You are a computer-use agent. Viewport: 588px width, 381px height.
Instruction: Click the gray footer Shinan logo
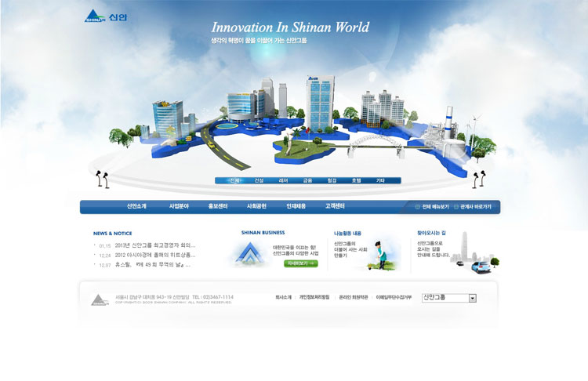100,300
